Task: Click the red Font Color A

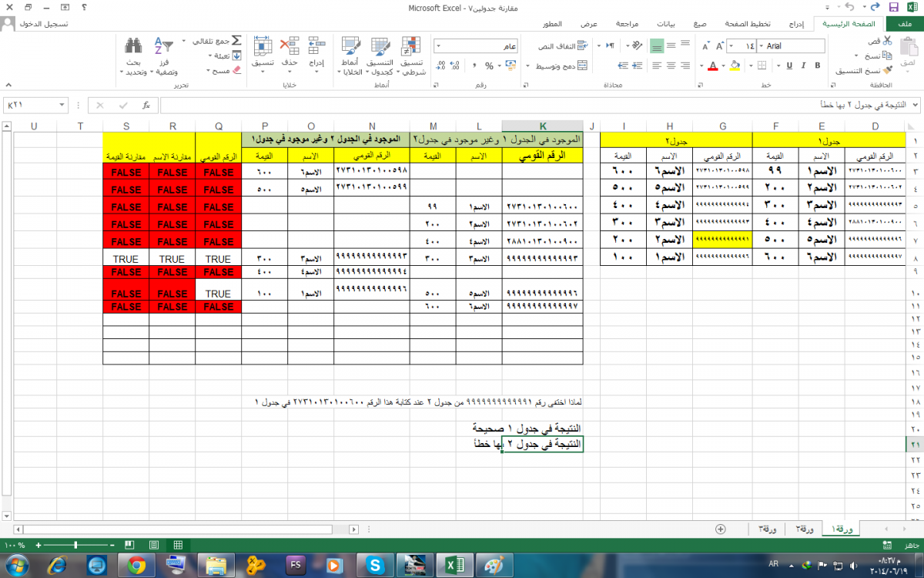Action: (712, 66)
